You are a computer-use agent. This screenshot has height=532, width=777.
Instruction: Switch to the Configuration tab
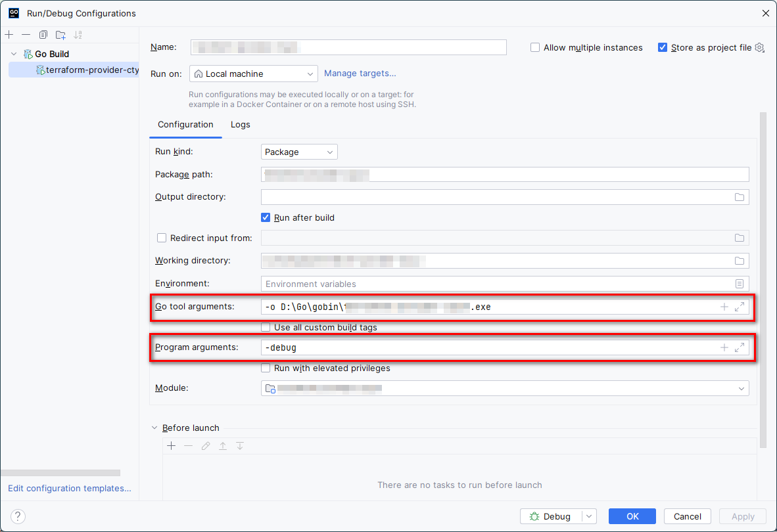185,125
